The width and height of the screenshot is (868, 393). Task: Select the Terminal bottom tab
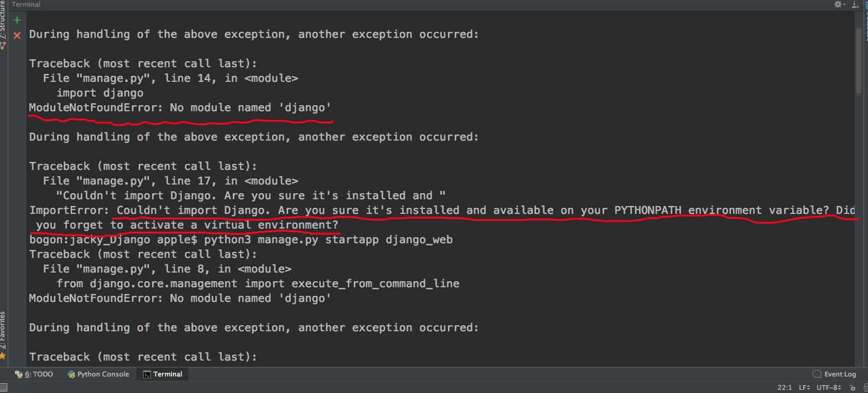(163, 374)
